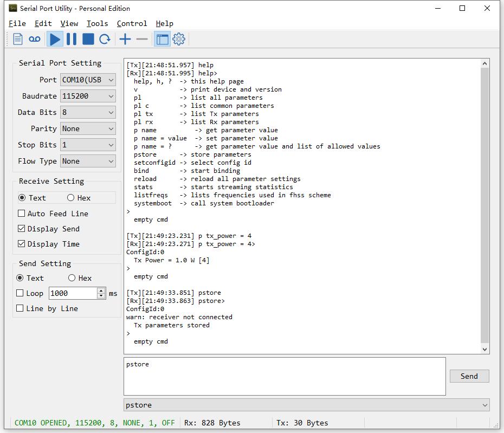Enable the Loop checkbox
504x433 pixels.
20,293
